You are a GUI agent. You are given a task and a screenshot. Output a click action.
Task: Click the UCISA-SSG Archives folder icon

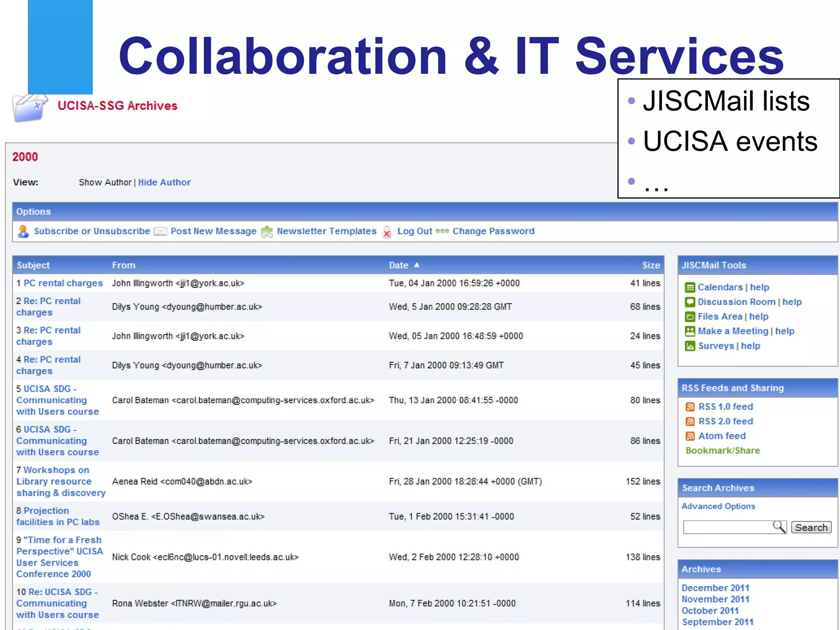[30, 108]
